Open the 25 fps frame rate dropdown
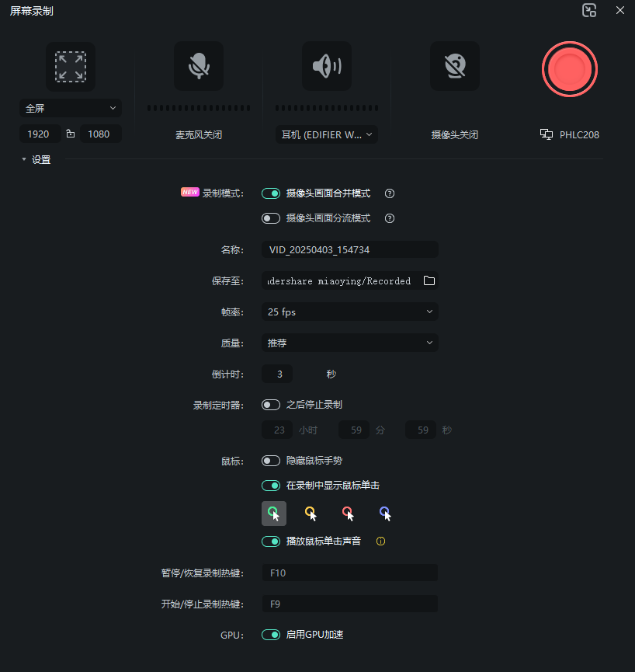This screenshot has height=672, width=635. click(x=350, y=312)
